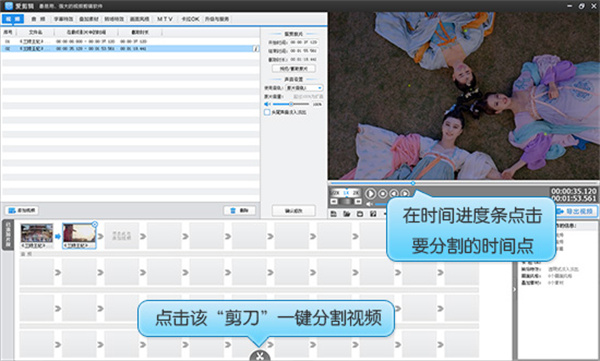Open the 画面风格 tab
The height and width of the screenshot is (361, 600).
139,19
